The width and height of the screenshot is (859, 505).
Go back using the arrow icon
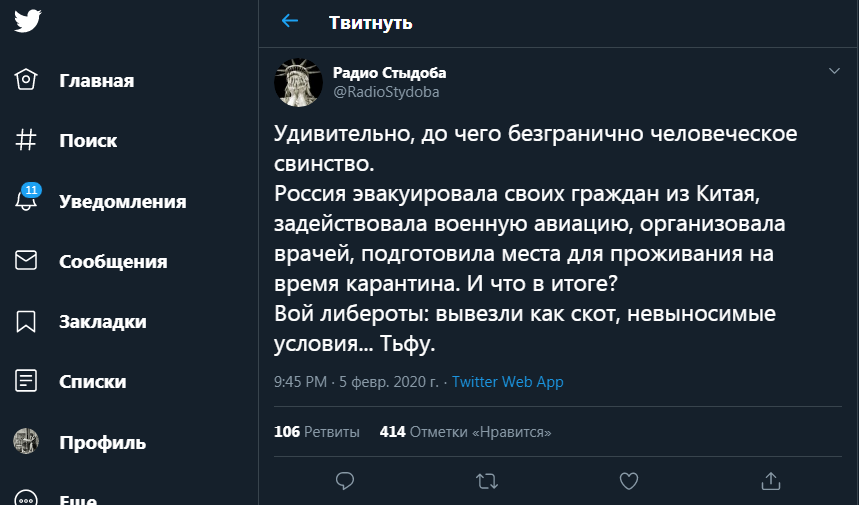[x=290, y=21]
